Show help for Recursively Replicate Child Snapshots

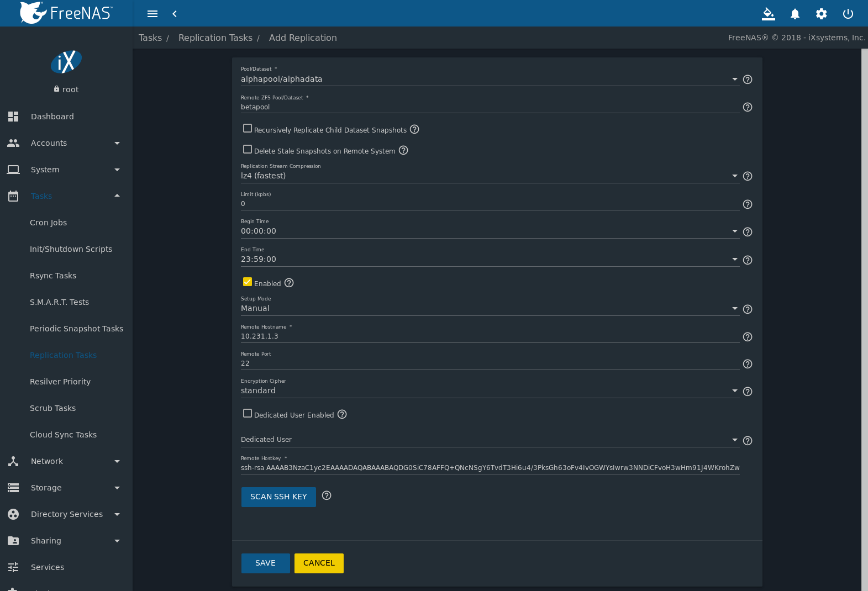(x=414, y=129)
